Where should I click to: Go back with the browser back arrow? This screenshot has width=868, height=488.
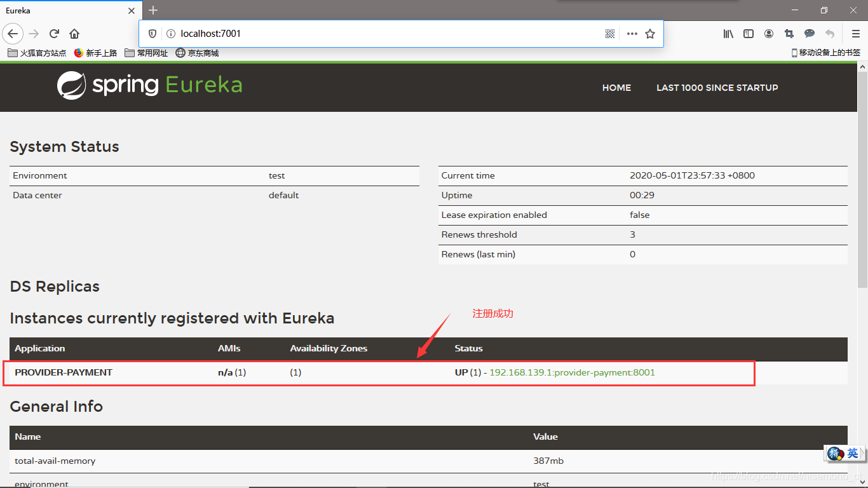point(13,34)
